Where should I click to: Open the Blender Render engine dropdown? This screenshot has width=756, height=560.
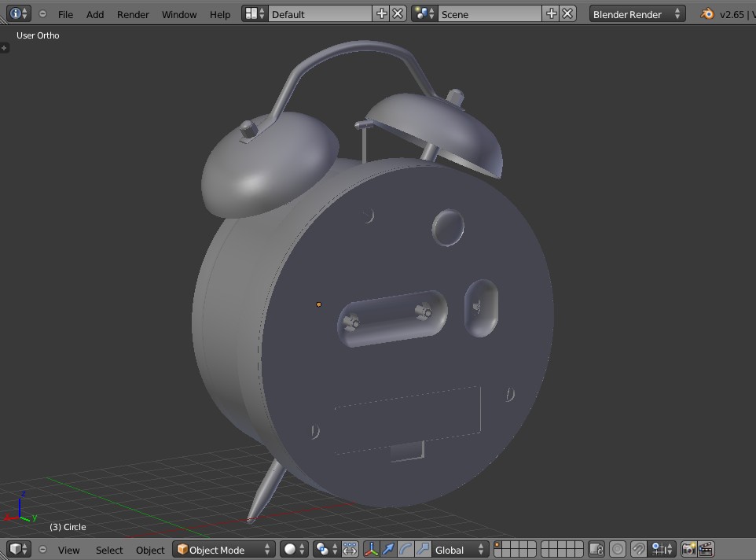pyautogui.click(x=635, y=13)
